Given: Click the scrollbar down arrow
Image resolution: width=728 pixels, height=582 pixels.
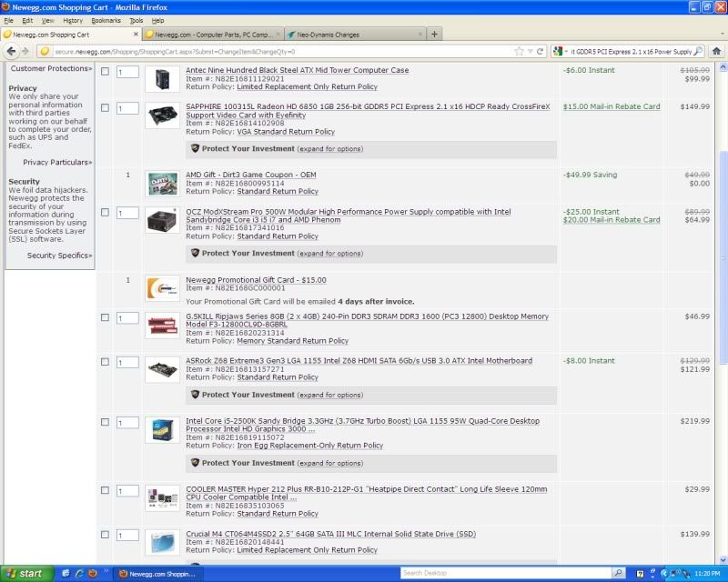Looking at the screenshot, I should pos(723,560).
